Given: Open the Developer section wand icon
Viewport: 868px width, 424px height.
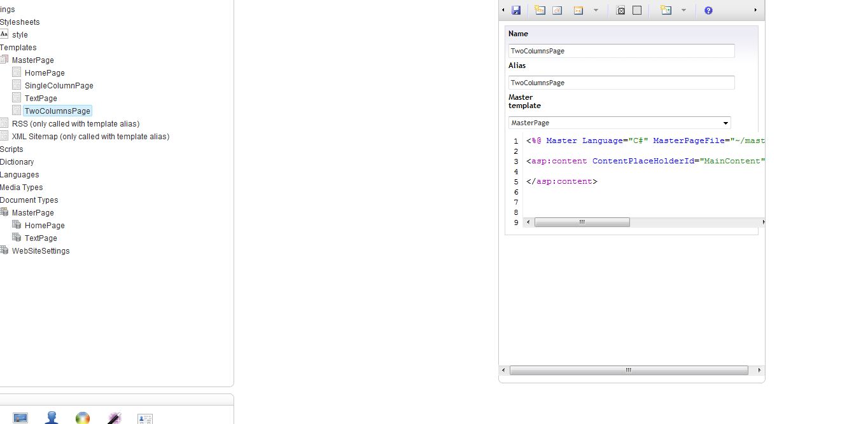Looking at the screenshot, I should coord(114,418).
